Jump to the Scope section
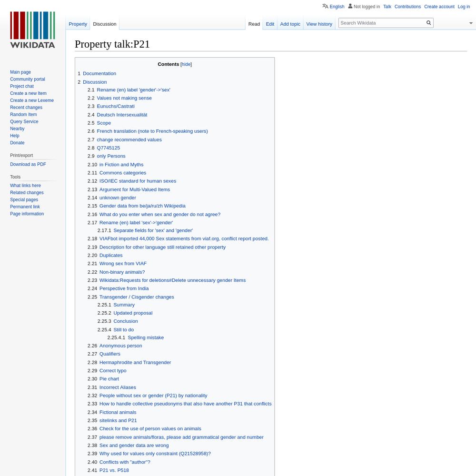 coord(104,123)
